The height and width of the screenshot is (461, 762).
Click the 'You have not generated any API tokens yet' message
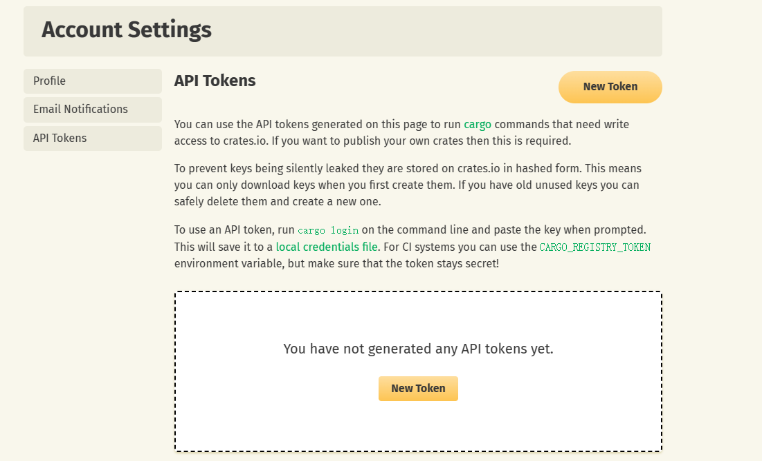[418, 349]
